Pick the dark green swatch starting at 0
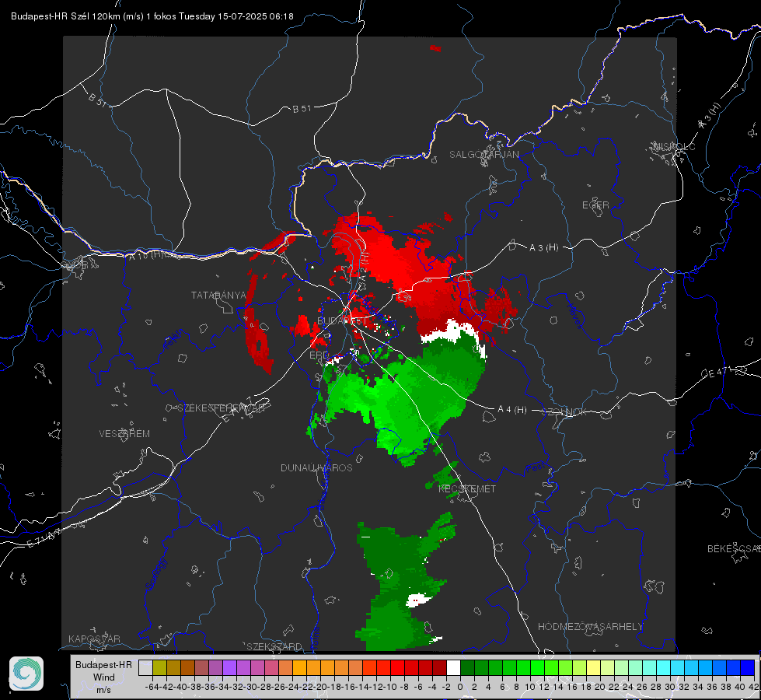 tap(467, 668)
